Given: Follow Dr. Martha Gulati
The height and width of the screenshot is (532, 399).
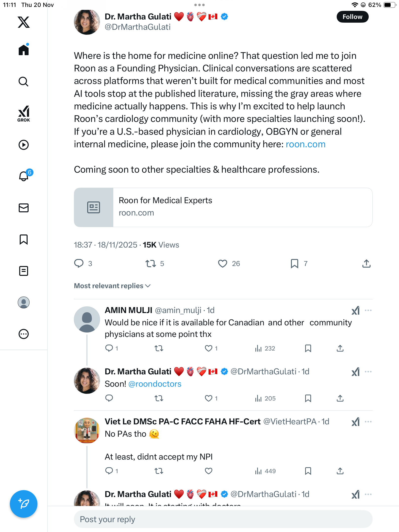Looking at the screenshot, I should tap(352, 17).
